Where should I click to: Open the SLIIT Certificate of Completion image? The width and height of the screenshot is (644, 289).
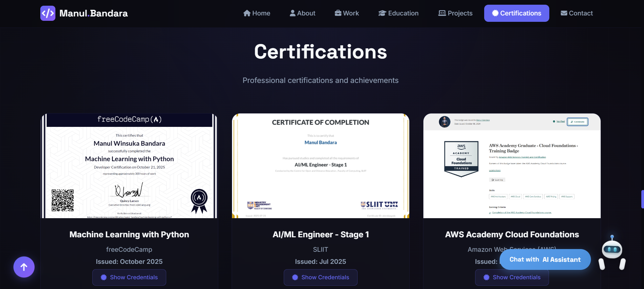(321, 166)
